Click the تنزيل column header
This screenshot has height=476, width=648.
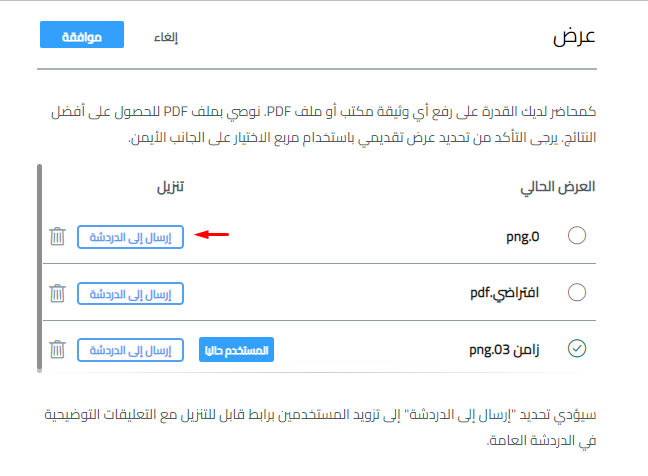tap(170, 187)
